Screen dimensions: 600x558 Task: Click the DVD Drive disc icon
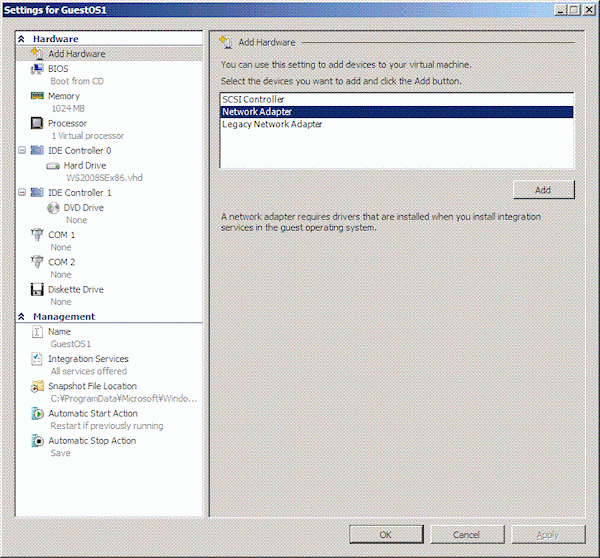(53, 208)
